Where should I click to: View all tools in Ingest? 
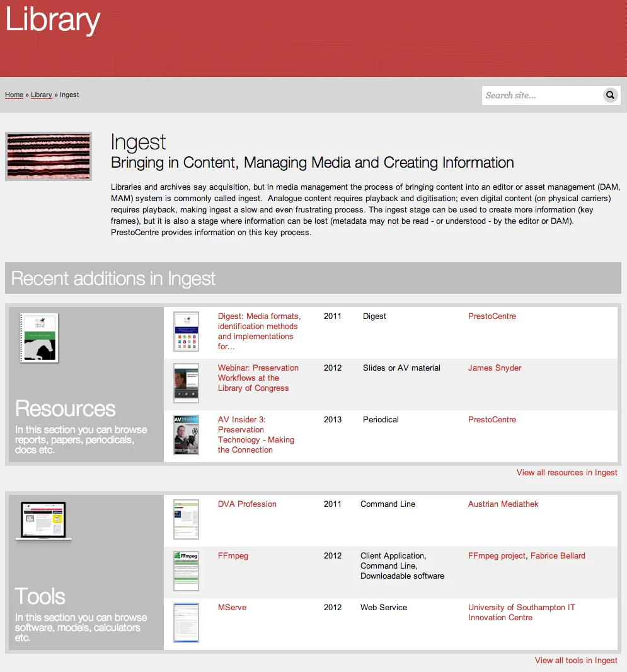tap(576, 661)
